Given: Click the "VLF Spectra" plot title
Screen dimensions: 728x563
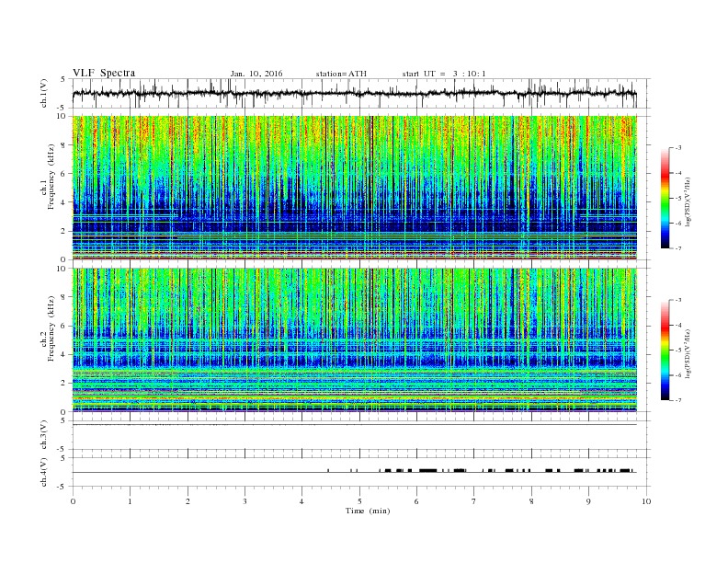Looking at the screenshot, I should 104,73.
